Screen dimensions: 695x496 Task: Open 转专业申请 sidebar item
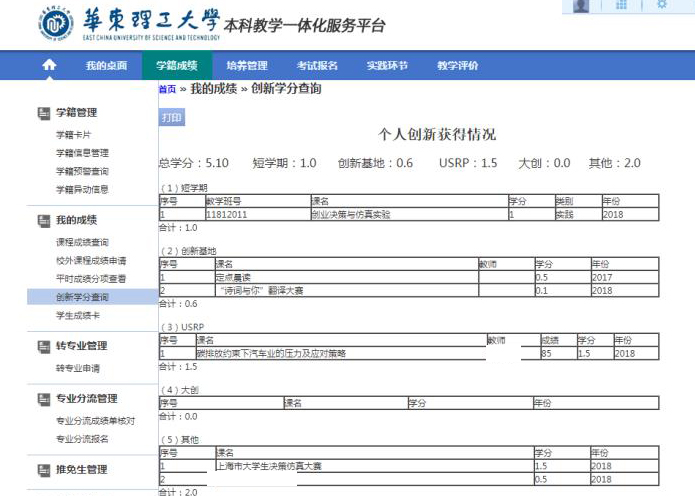point(78,368)
